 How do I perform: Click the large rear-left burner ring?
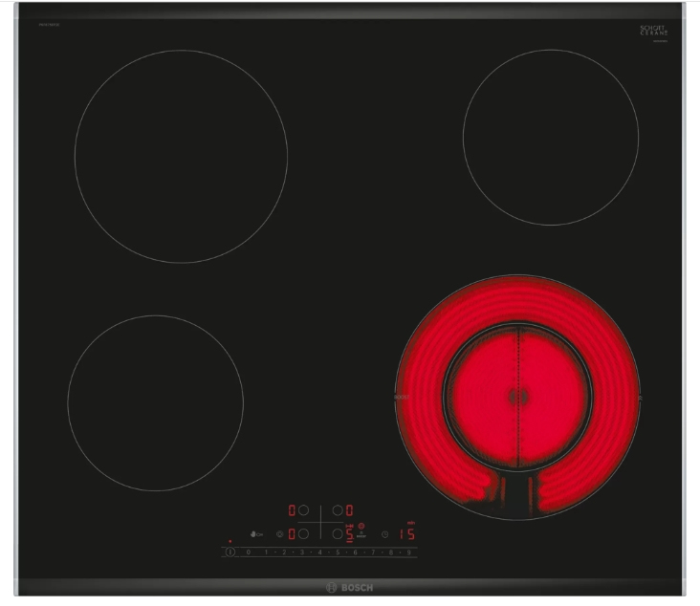181,157
